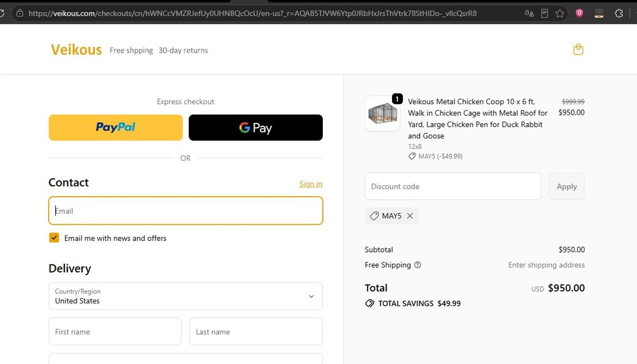Image resolution: width=637 pixels, height=364 pixels.
Task: Click the tag icon on MAY5 chip
Action: coord(374,216)
